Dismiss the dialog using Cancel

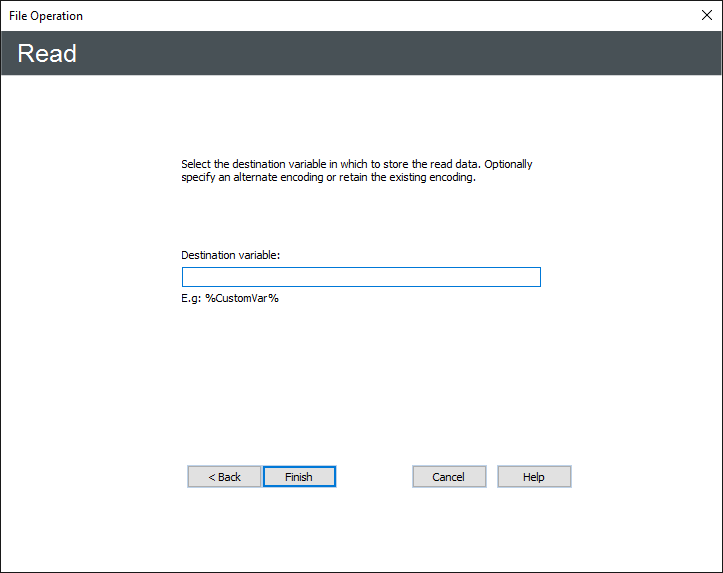[x=449, y=477]
